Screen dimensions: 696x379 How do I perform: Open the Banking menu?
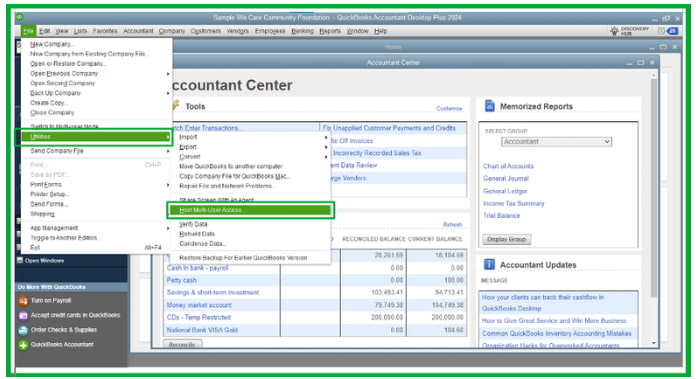click(302, 31)
